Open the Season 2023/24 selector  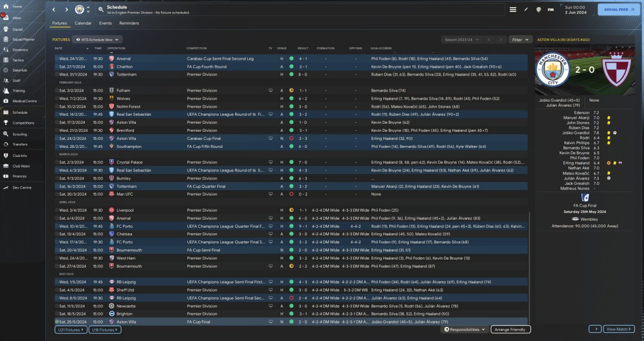(x=462, y=39)
